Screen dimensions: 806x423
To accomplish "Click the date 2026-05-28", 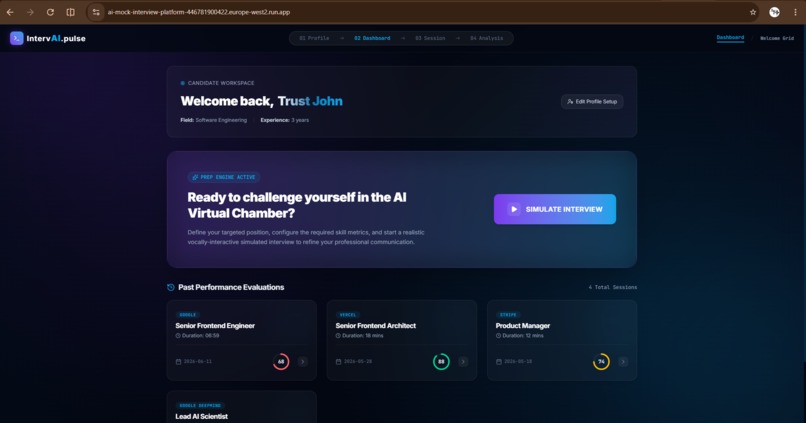I will (x=358, y=362).
